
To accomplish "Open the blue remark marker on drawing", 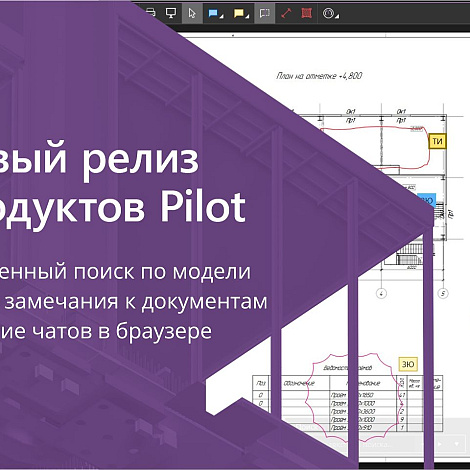I will [x=428, y=199].
